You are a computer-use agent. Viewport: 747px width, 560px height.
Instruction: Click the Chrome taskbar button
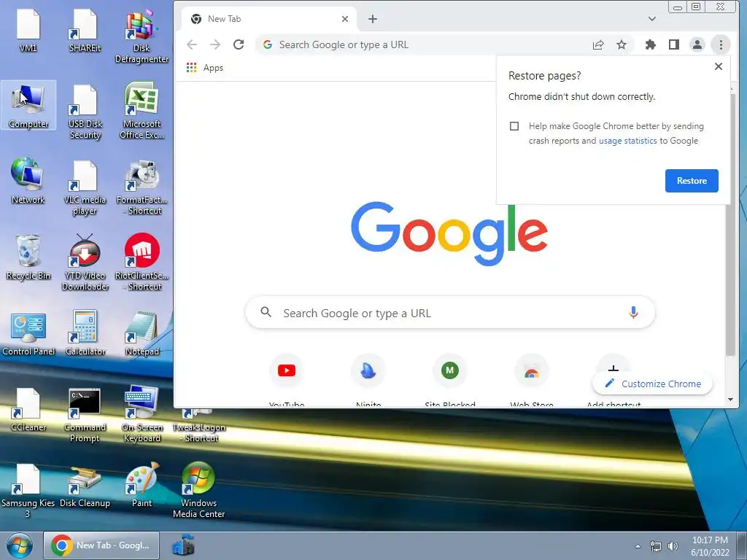click(x=101, y=545)
